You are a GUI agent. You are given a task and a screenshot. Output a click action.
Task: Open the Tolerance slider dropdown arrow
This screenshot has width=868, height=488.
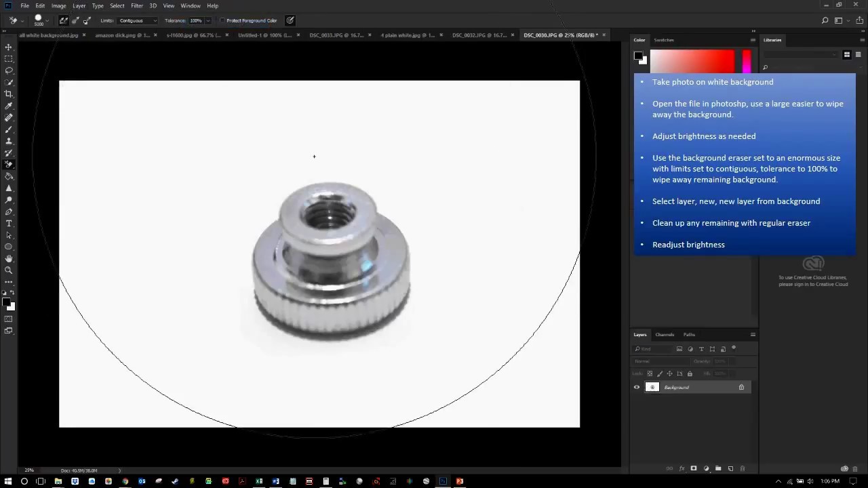point(208,20)
